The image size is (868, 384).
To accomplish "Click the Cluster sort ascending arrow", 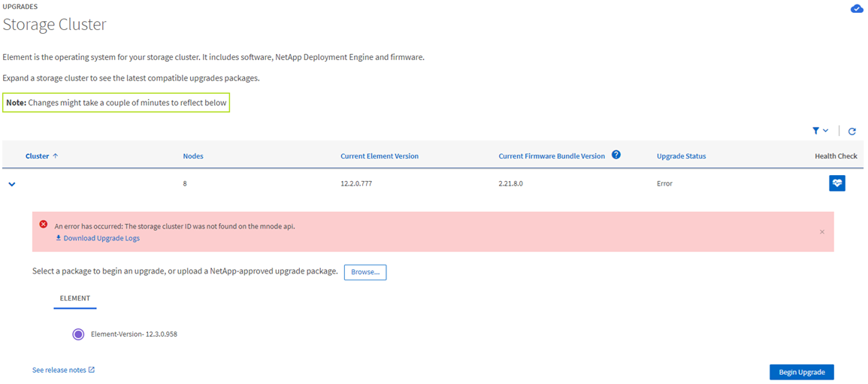I will click(x=56, y=156).
